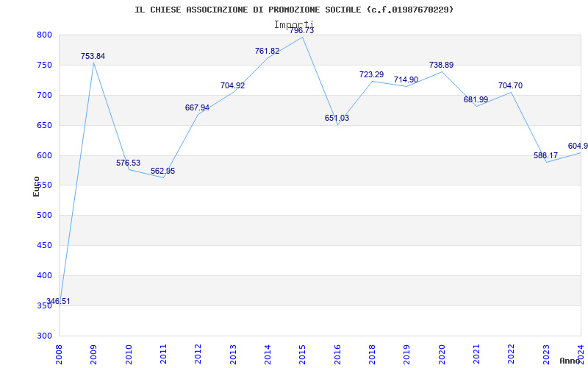Click x-axis year 2014
Screen dimensions: 588x368
coord(268,355)
